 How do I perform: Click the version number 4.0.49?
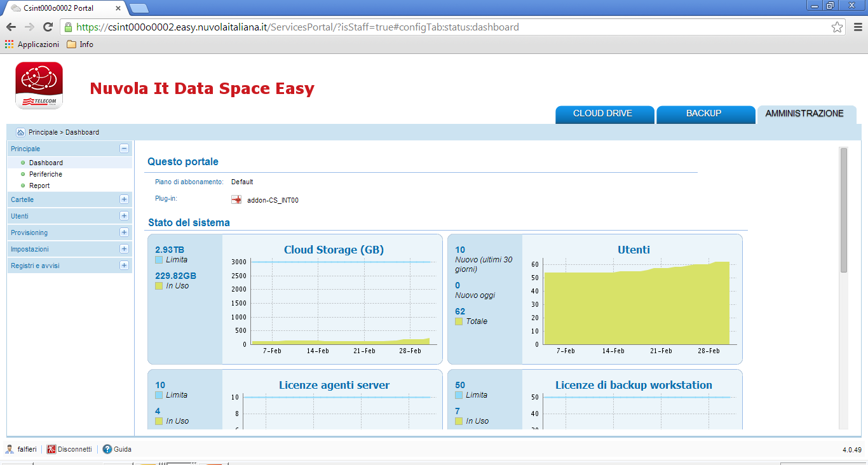coord(852,450)
